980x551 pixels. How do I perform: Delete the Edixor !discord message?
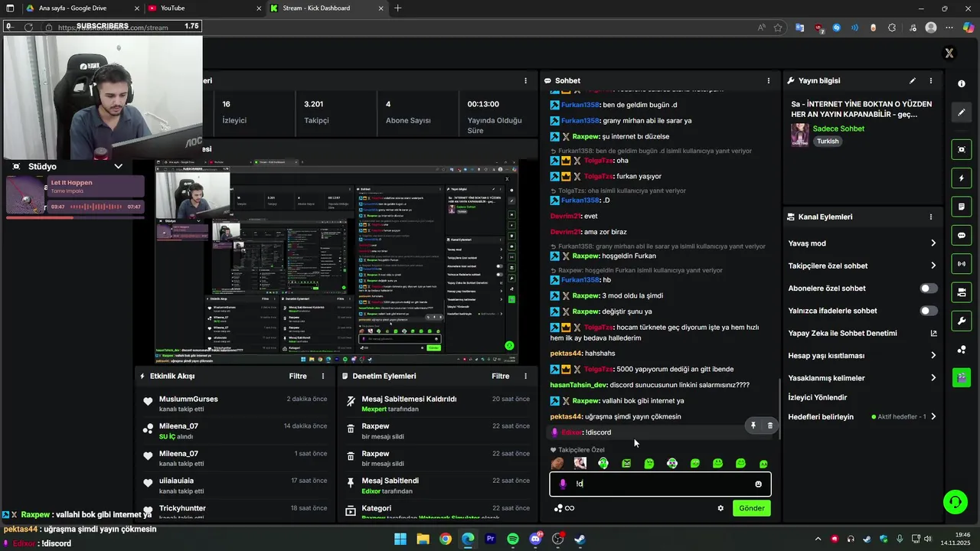point(770,425)
